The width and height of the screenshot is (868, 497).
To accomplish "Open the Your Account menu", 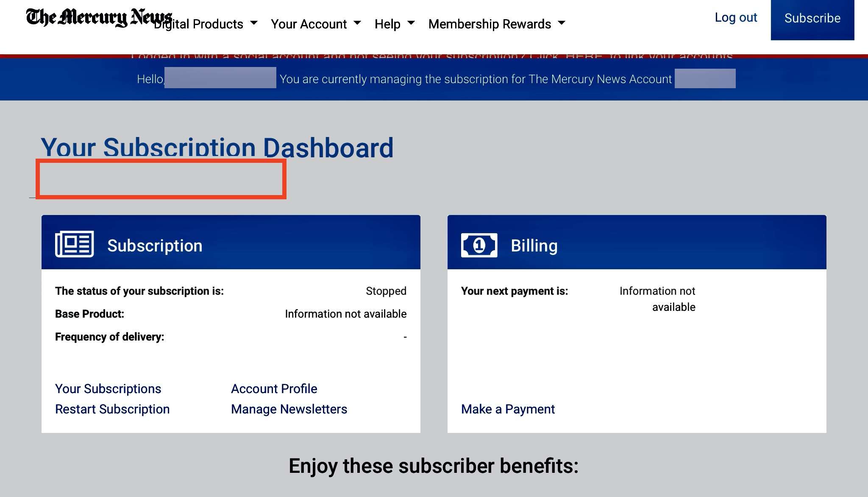I will click(x=316, y=24).
